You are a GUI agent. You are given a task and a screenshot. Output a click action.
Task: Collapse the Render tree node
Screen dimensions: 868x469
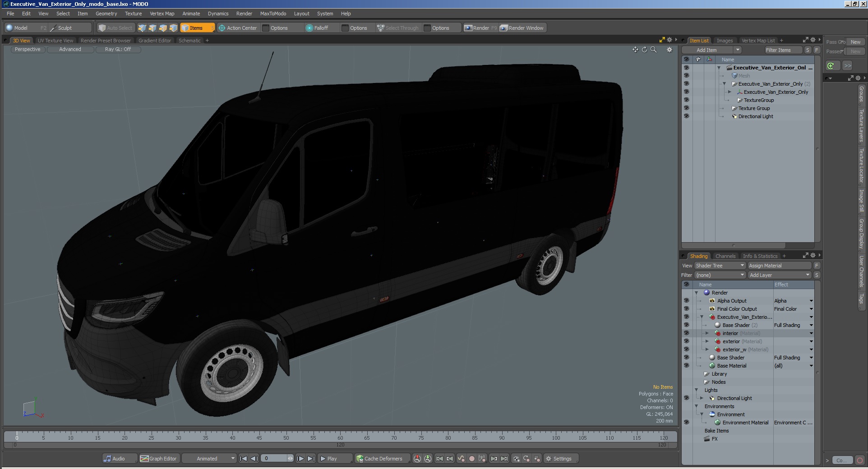coord(697,293)
